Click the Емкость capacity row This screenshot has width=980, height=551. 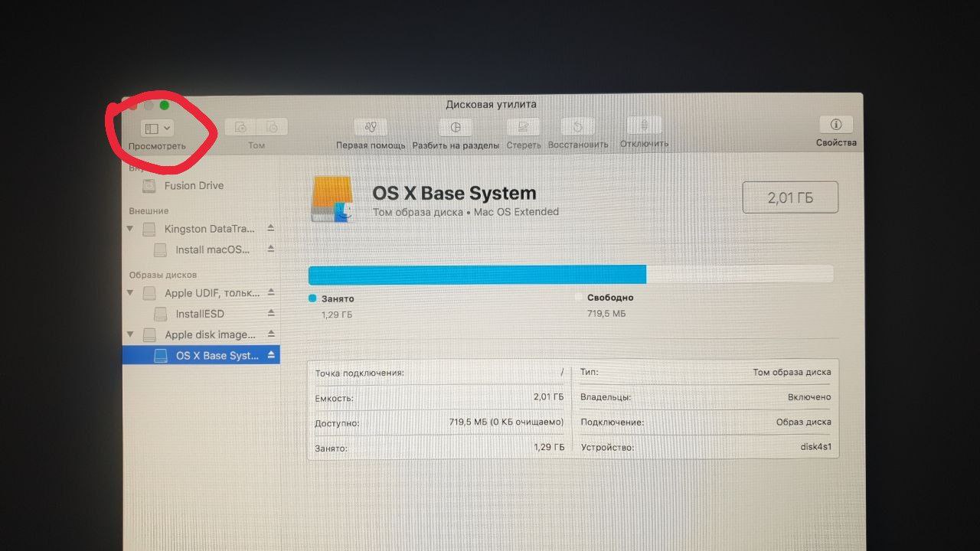(x=439, y=397)
